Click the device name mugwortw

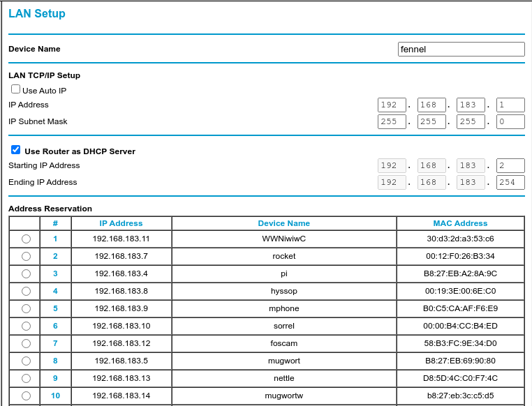[x=284, y=396]
